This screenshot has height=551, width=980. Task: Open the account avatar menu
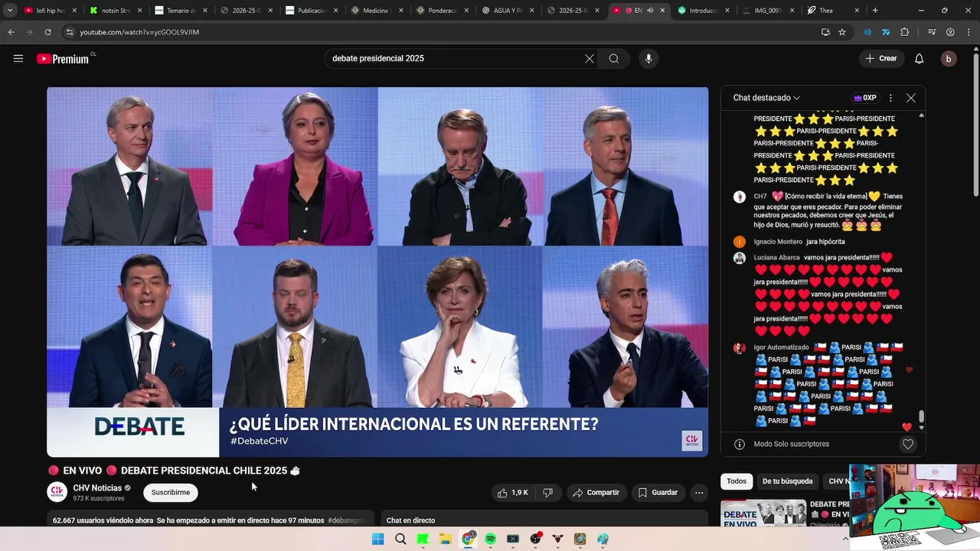[x=949, y=59]
